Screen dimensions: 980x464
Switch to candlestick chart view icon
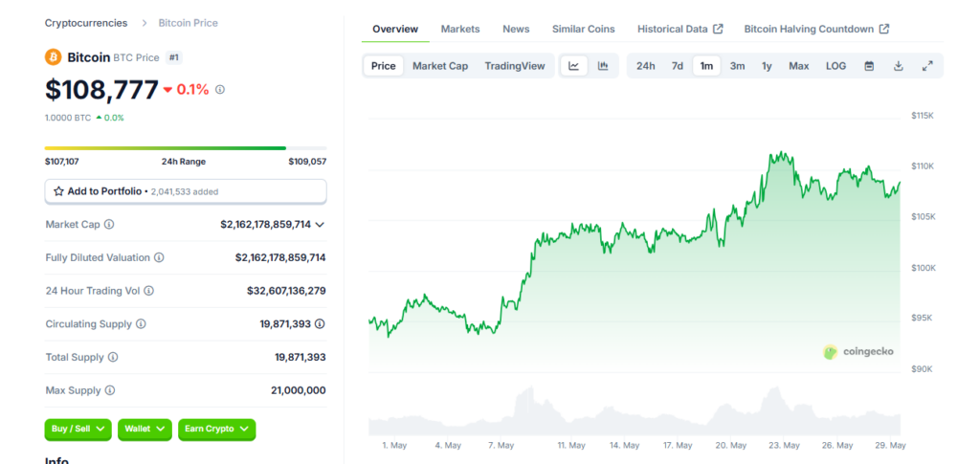coord(603,66)
